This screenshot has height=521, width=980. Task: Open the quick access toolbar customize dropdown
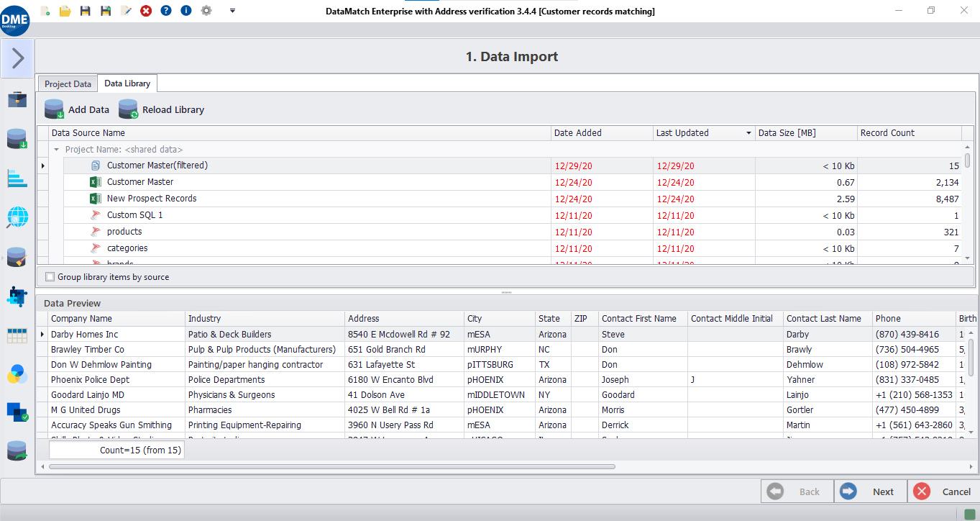[x=232, y=11]
